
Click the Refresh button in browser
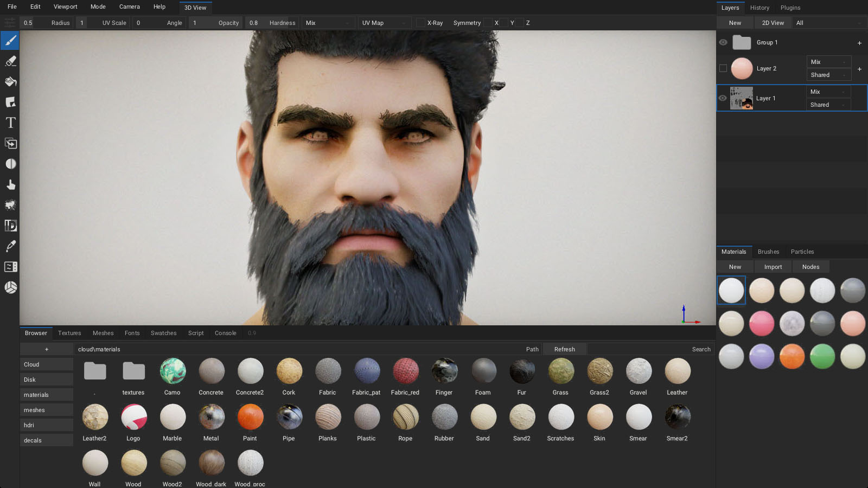click(564, 349)
